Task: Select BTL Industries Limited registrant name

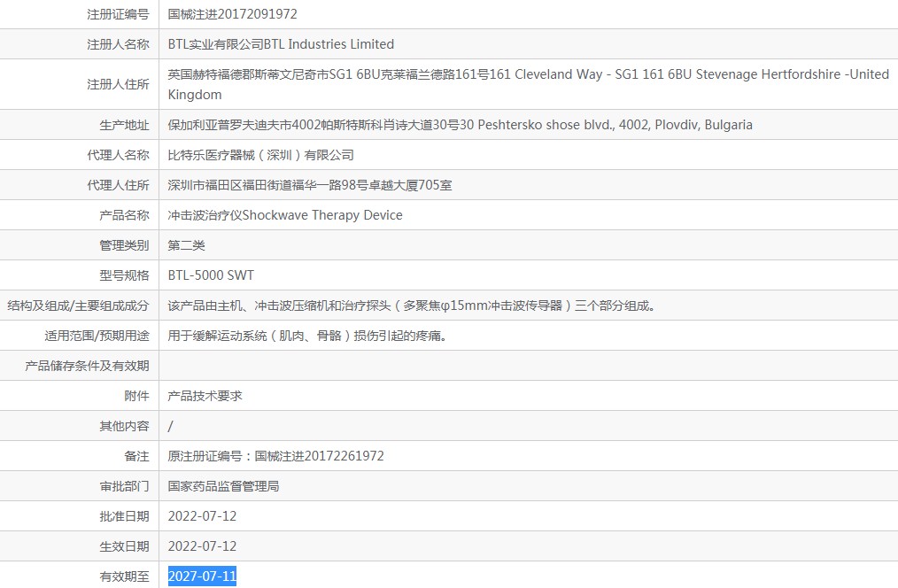Action: (281, 44)
